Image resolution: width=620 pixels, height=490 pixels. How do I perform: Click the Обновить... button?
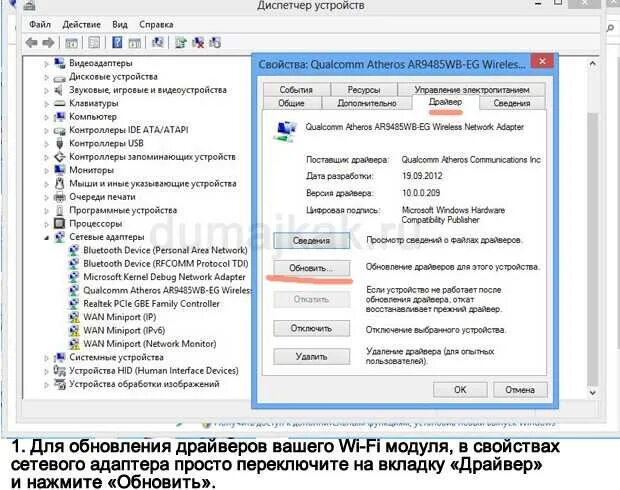[312, 268]
